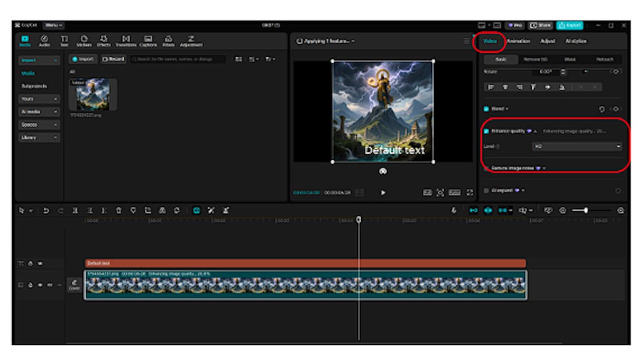Click the Export button
Viewport: 644px width, 362px height.
(570, 25)
